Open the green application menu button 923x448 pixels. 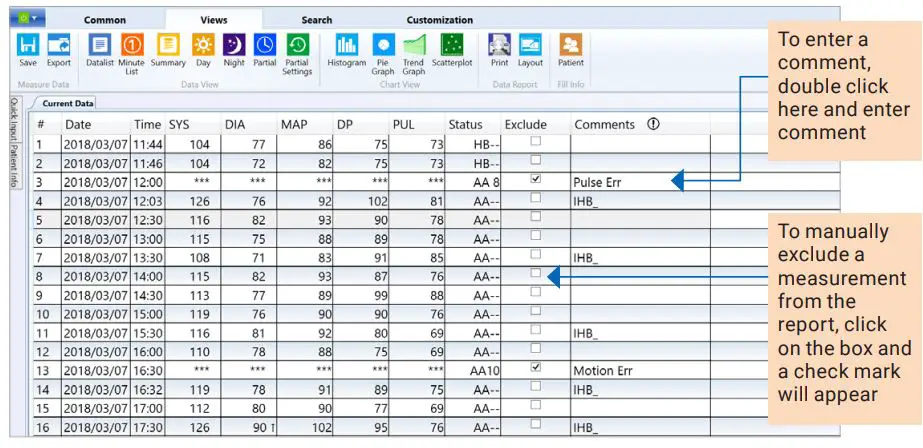click(x=26, y=18)
